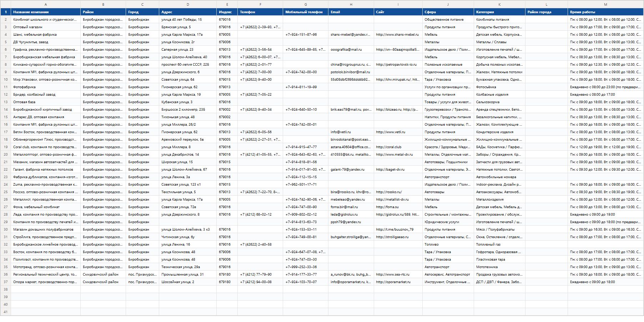Select cell 'Ежедневно с 08:00 до 17:00'
The image size is (644, 322).
click(605, 95)
